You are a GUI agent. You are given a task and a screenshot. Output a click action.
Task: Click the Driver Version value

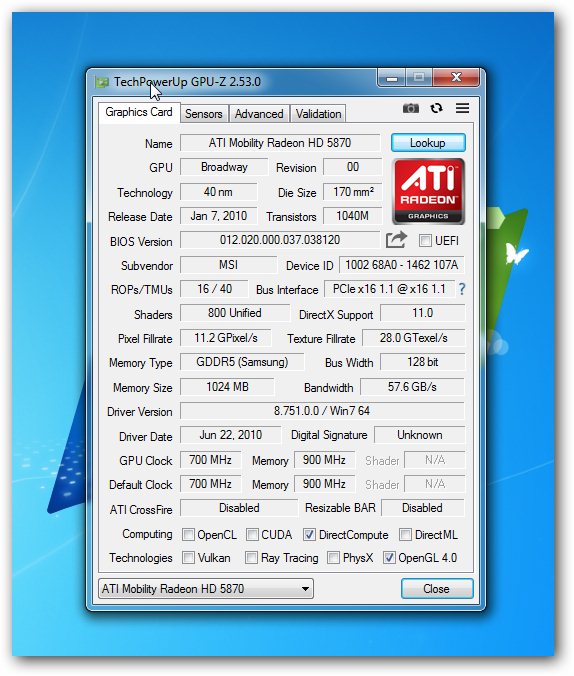[322, 411]
